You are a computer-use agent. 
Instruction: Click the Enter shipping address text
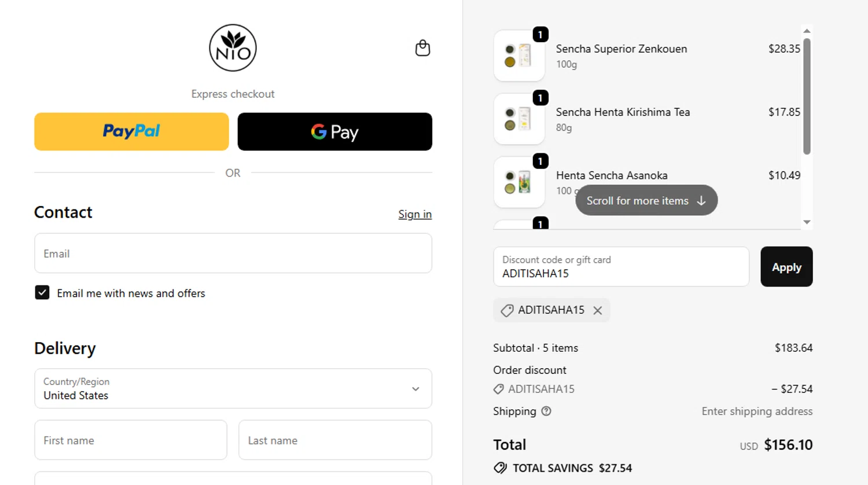[757, 411]
